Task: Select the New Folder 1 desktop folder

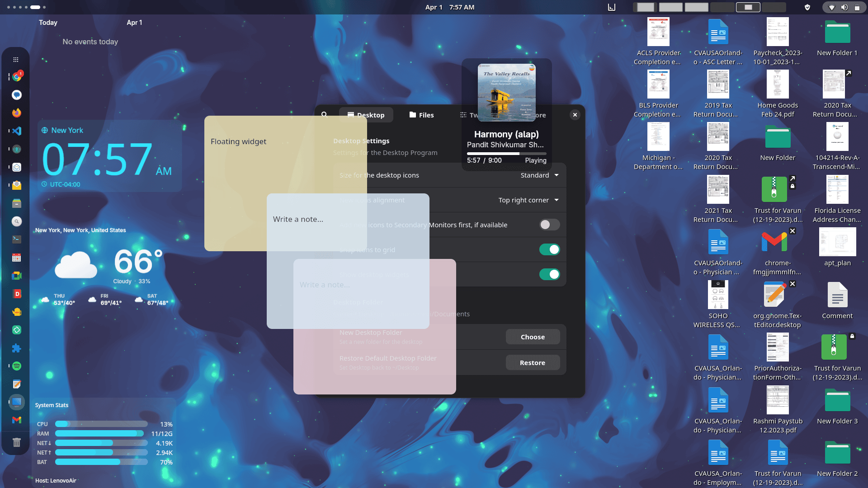Action: (837, 38)
